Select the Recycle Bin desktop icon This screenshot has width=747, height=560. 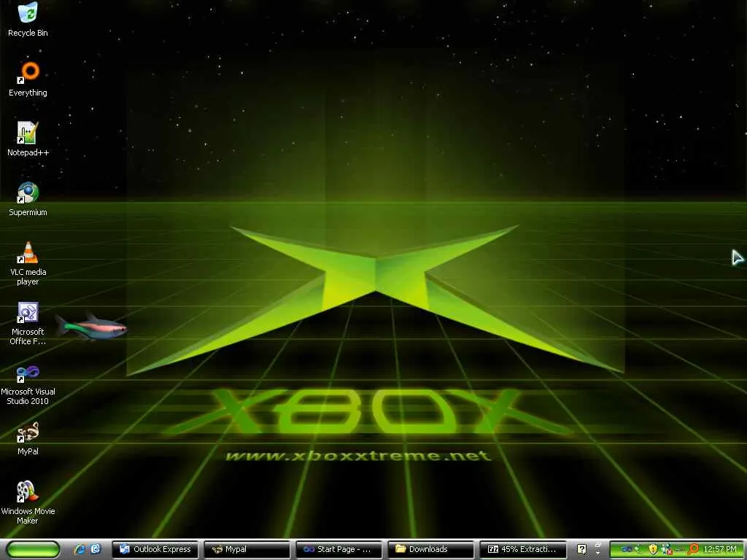pyautogui.click(x=28, y=20)
